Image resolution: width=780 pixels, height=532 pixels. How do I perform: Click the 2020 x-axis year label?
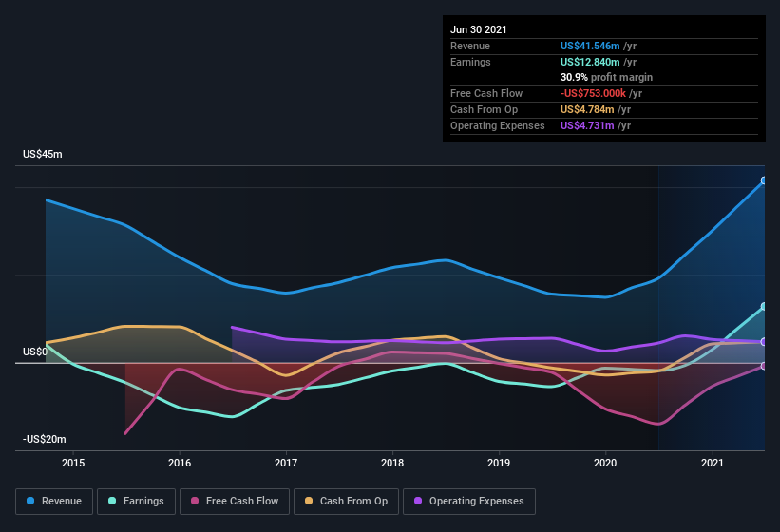click(605, 463)
